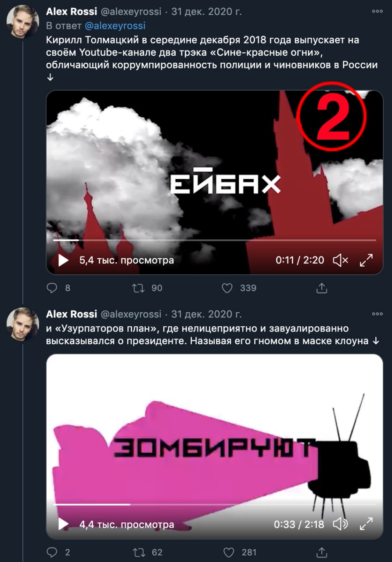Expand first video to fullscreen
The width and height of the screenshot is (392, 562).
click(x=366, y=260)
